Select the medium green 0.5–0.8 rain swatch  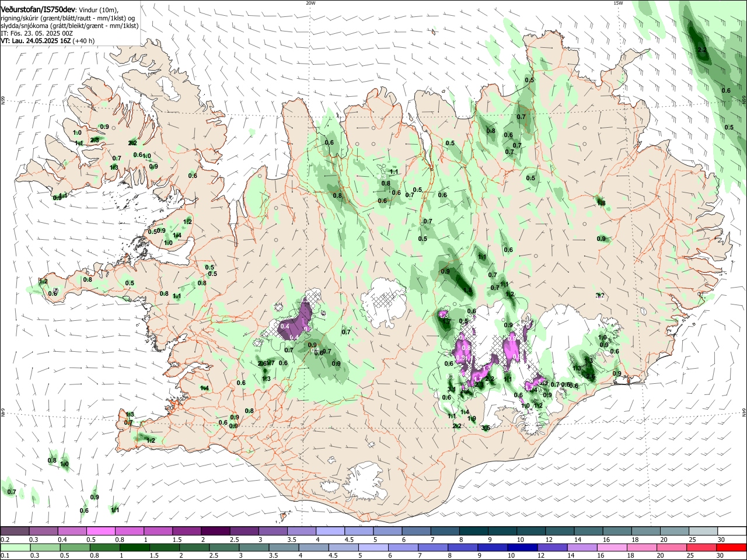[x=75, y=547]
